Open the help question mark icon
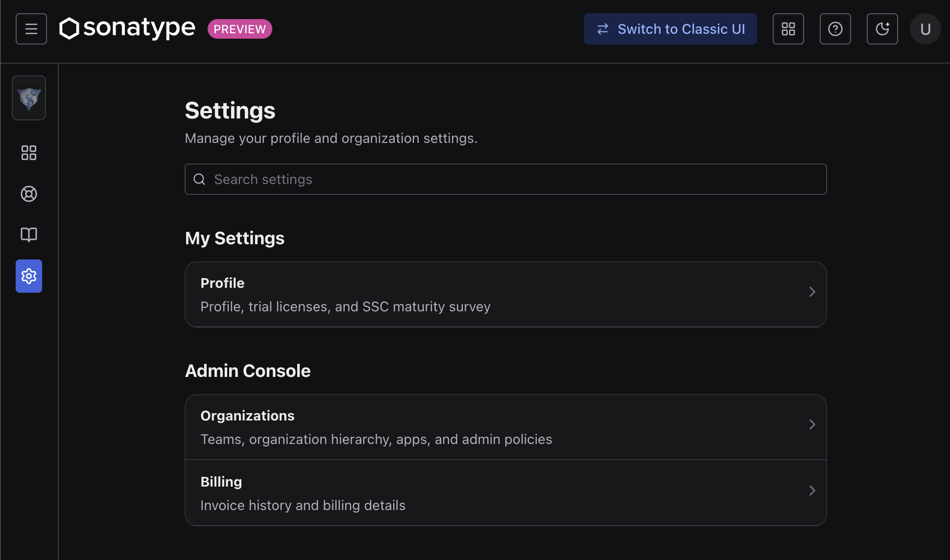This screenshot has width=950, height=560. click(835, 29)
